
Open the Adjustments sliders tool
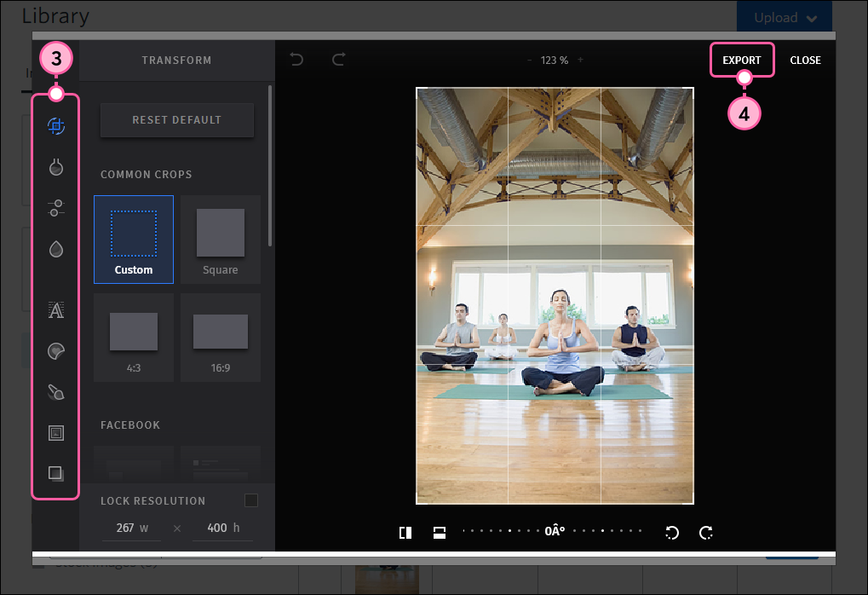click(x=55, y=207)
